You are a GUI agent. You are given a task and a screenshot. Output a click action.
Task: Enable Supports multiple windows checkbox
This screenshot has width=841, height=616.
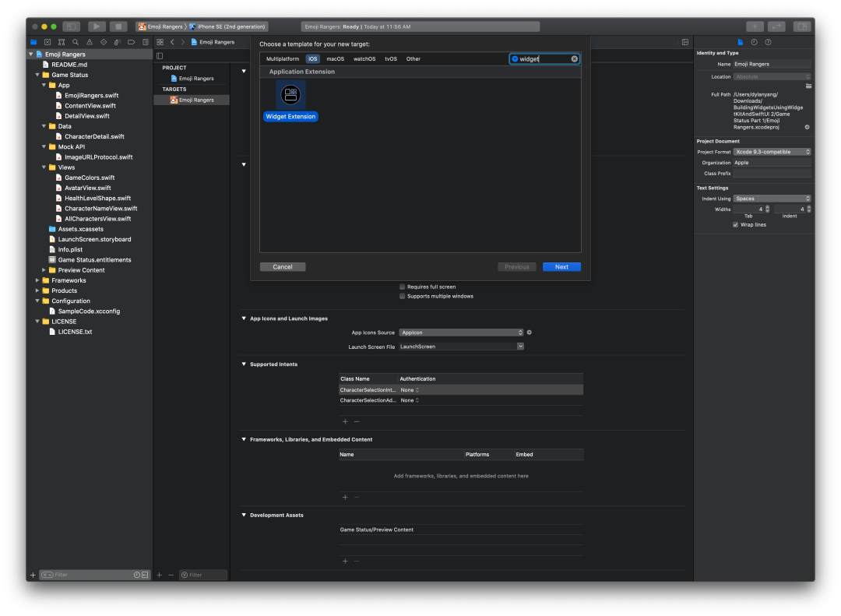(x=403, y=296)
